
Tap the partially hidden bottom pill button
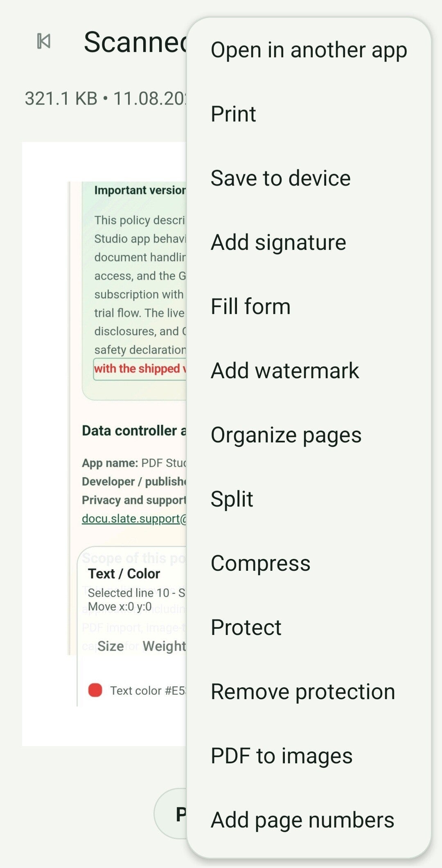coord(171,814)
